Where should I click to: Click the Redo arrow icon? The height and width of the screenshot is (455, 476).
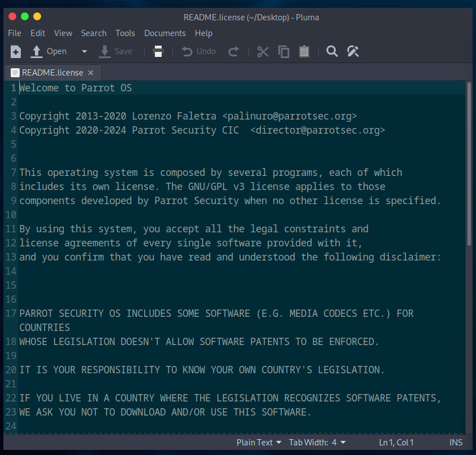233,51
